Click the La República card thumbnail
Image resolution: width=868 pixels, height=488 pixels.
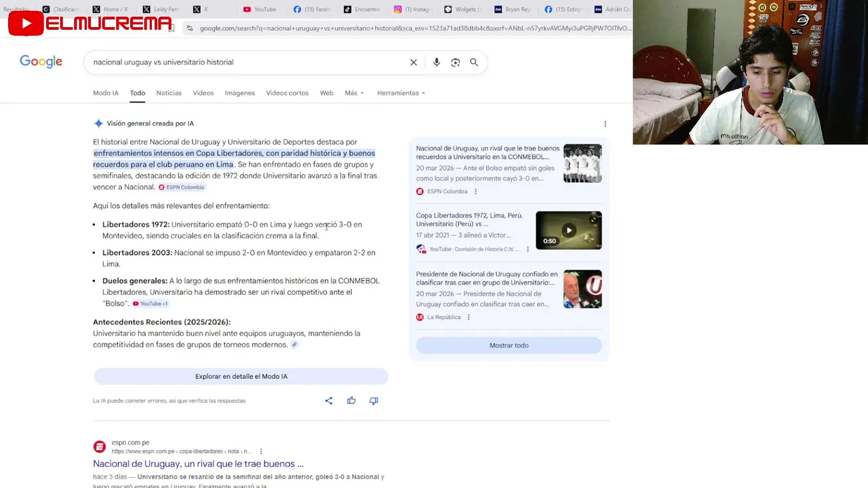click(583, 289)
